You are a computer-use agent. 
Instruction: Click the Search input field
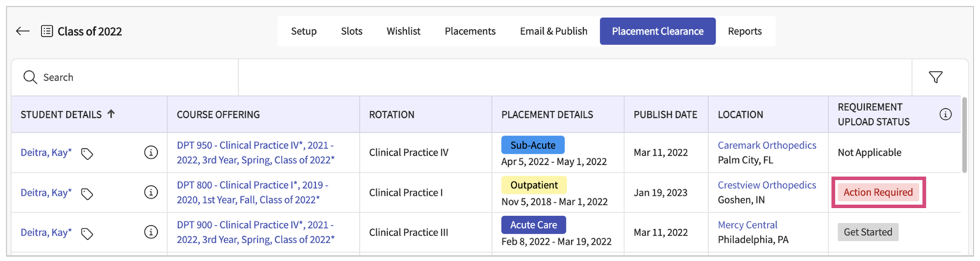click(133, 77)
